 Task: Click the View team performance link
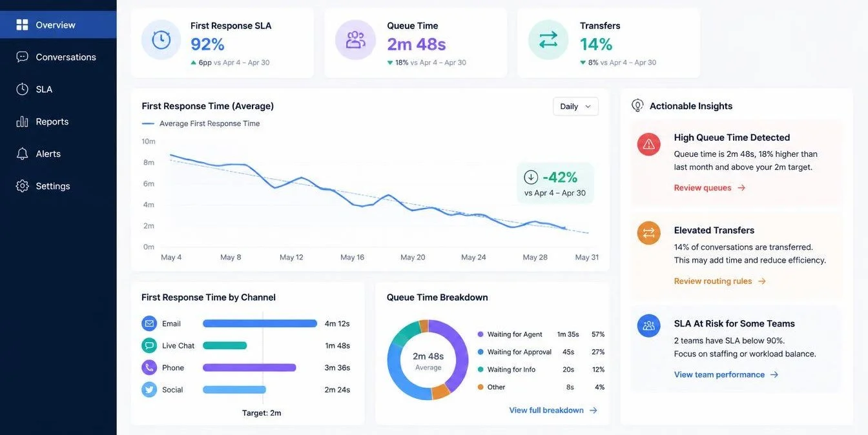719,374
